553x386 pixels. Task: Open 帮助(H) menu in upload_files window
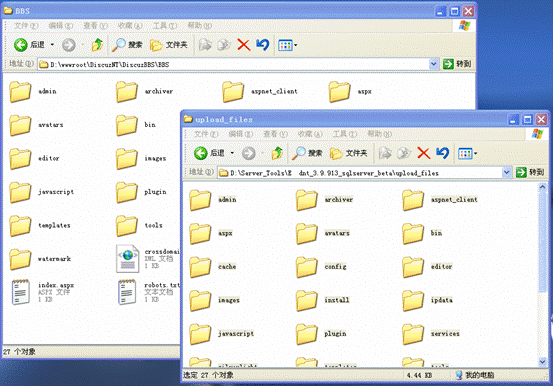click(379, 134)
